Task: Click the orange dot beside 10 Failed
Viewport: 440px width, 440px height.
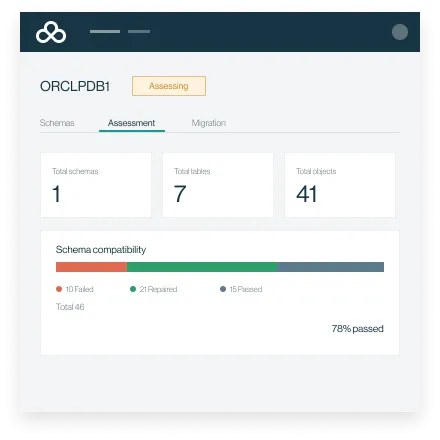Action: pyautogui.click(x=59, y=289)
